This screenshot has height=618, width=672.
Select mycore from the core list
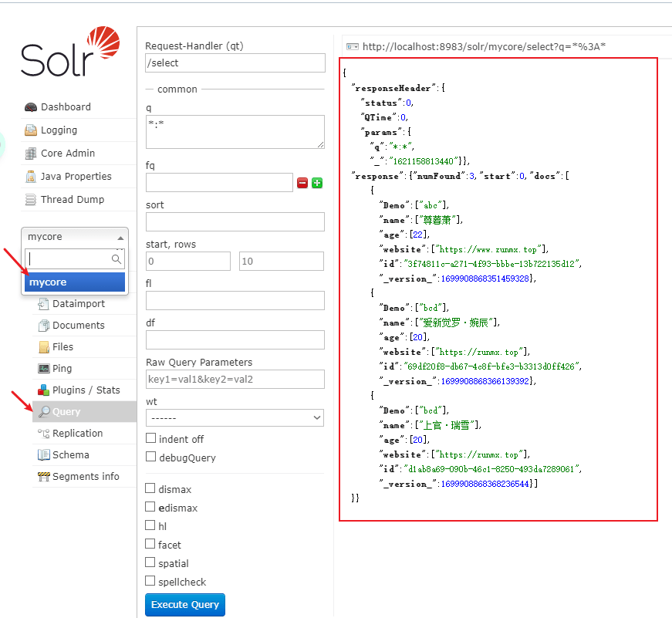[x=75, y=282]
